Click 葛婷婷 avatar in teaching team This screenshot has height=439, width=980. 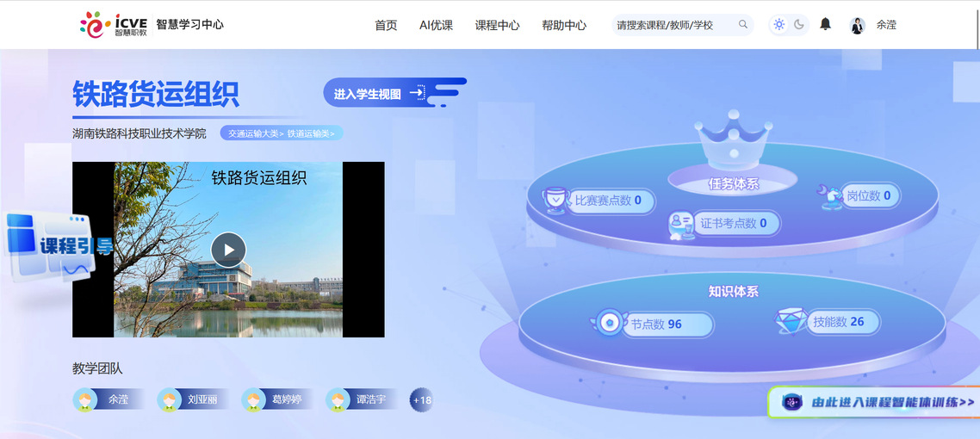[x=253, y=399]
